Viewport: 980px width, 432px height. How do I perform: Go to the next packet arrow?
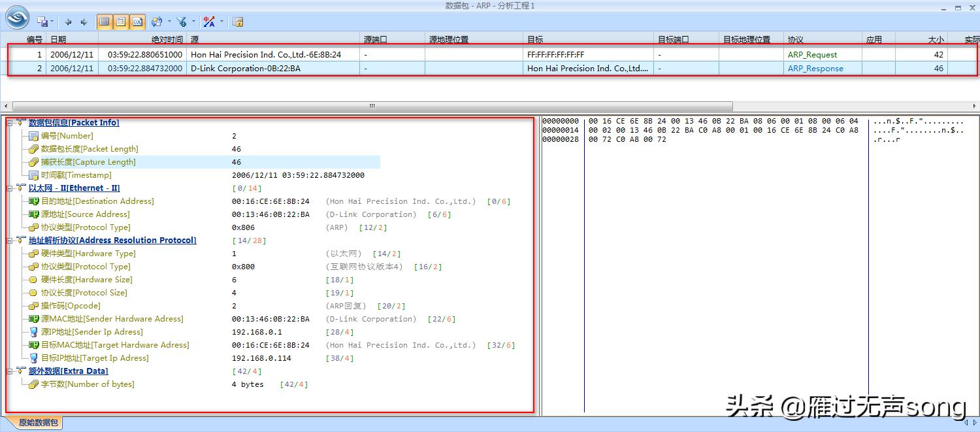84,22
